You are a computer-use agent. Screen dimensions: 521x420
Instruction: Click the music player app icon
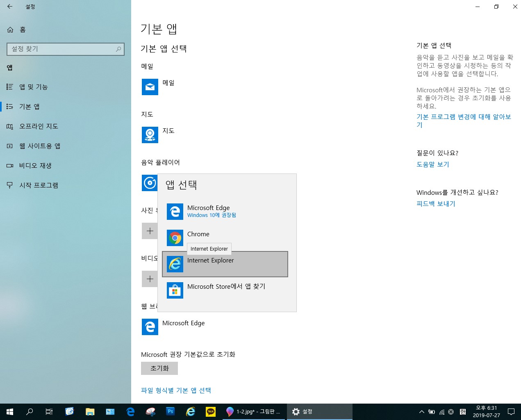point(150,183)
